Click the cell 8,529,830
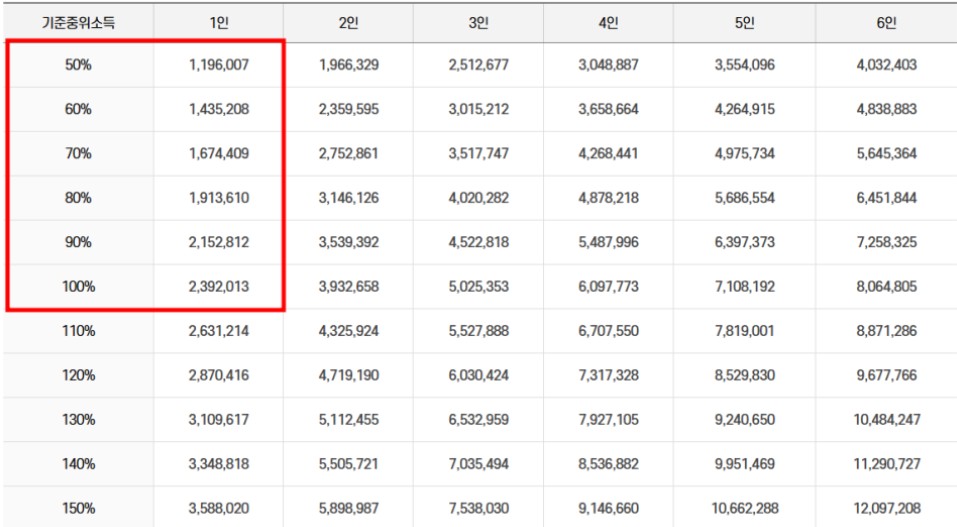 745,376
